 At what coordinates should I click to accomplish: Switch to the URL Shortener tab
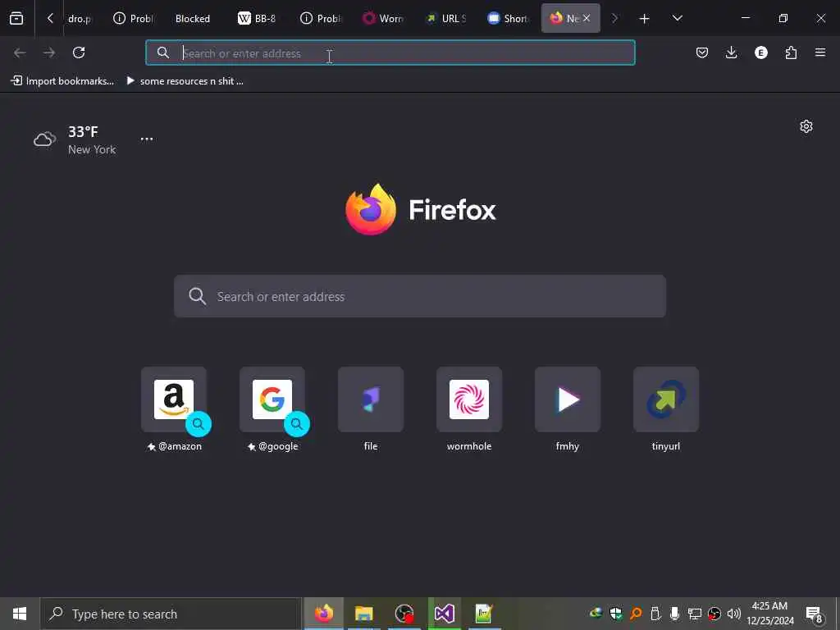447,19
